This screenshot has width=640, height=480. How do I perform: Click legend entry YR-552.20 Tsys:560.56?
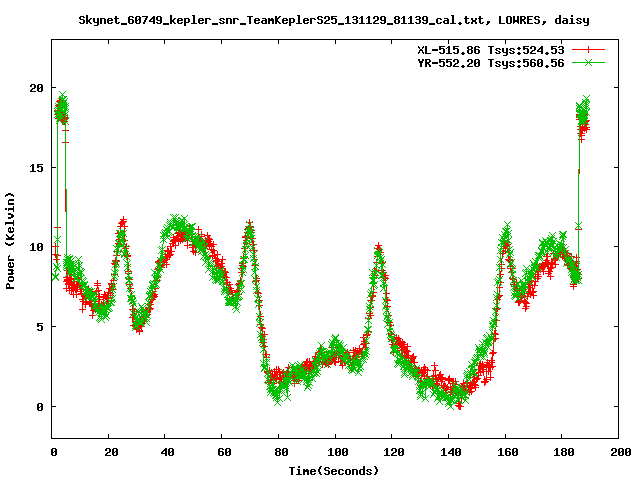coord(491,63)
